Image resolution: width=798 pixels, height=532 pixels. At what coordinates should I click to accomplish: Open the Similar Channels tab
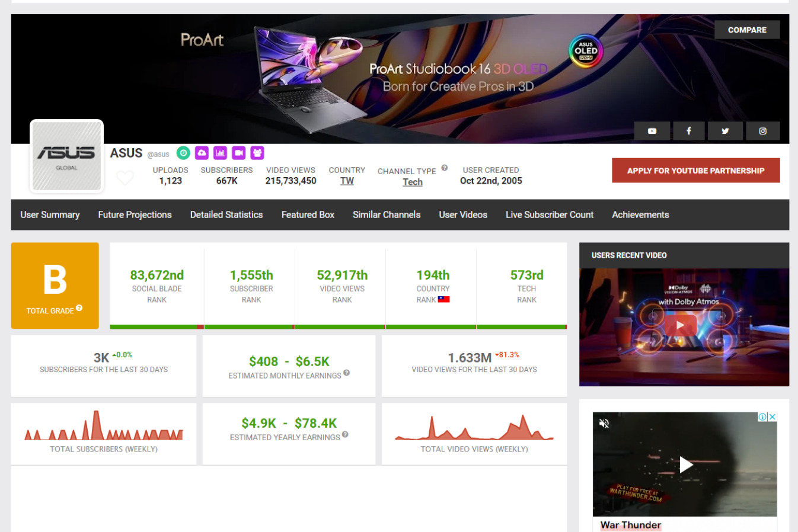(387, 214)
